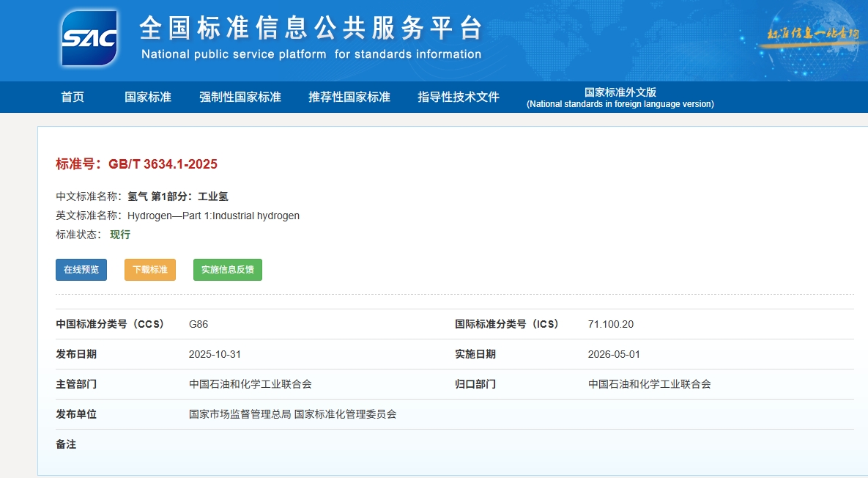Click the National public service platform subtitle
868x478 pixels.
(311, 54)
